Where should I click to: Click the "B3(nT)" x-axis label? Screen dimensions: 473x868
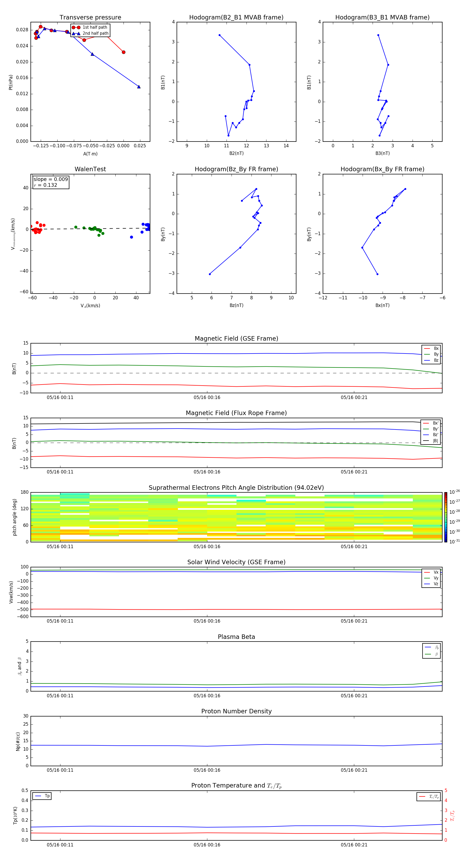[x=382, y=153]
